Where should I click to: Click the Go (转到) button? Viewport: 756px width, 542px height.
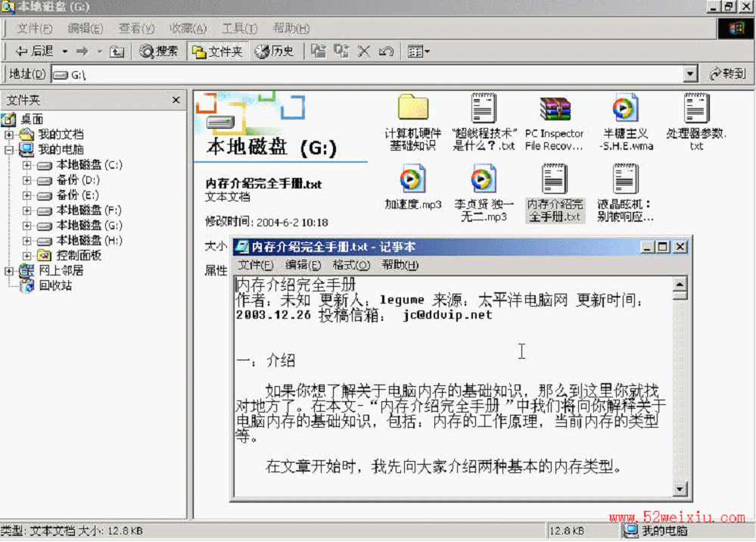click(728, 73)
